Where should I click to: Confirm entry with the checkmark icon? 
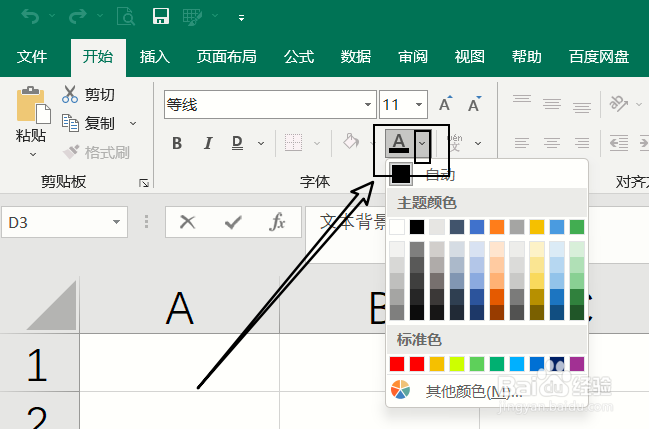(x=233, y=222)
